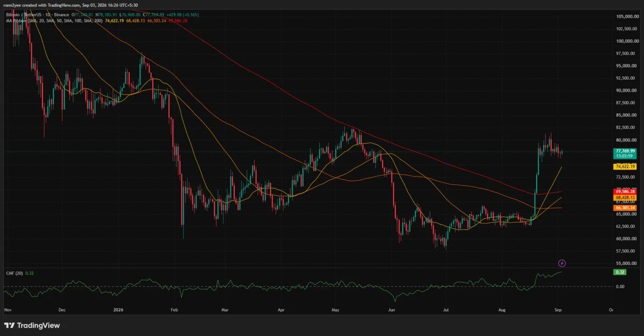Click the 0.00 level on CMF axis

[x=620, y=286]
